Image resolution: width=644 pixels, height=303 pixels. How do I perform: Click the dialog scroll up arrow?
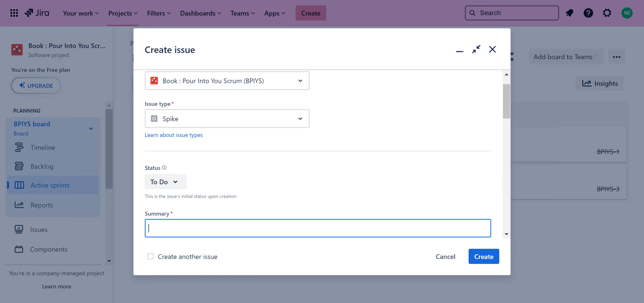tap(506, 74)
